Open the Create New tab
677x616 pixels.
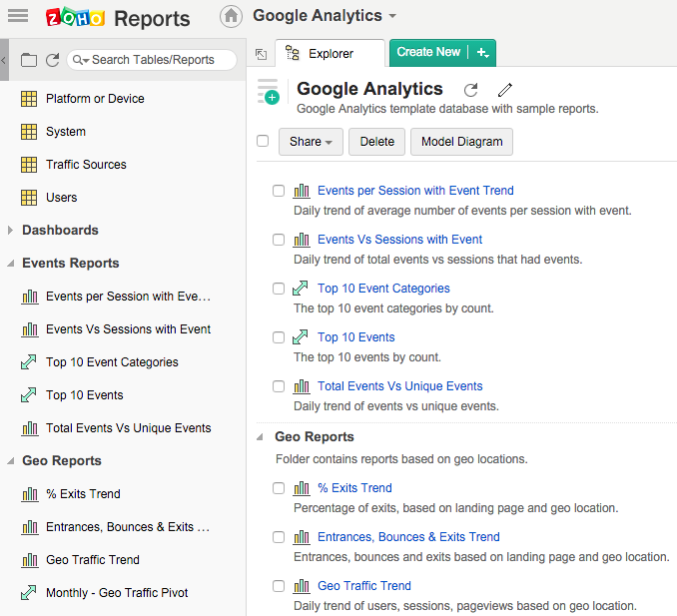[x=428, y=53]
